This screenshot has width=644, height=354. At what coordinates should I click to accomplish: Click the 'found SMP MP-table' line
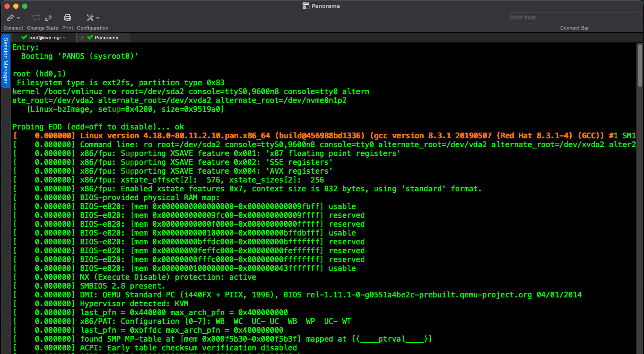click(x=222, y=339)
